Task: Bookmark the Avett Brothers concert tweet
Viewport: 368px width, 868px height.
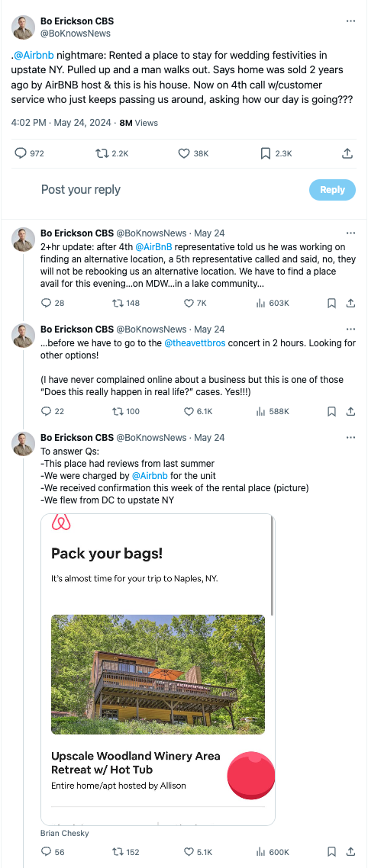Action: [x=331, y=411]
